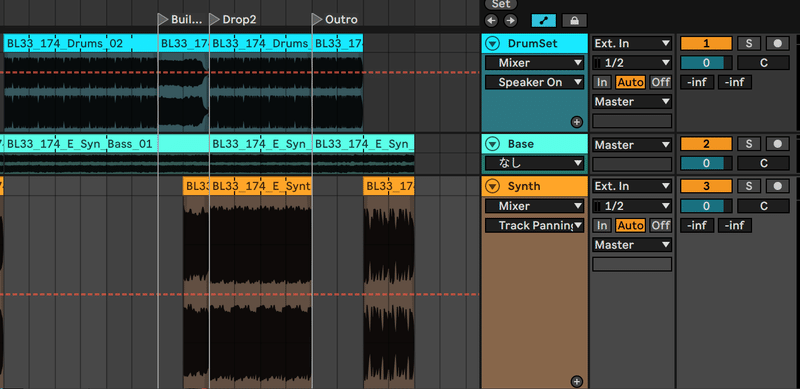Set Synth monitor to In
800x389 pixels.
602,225
